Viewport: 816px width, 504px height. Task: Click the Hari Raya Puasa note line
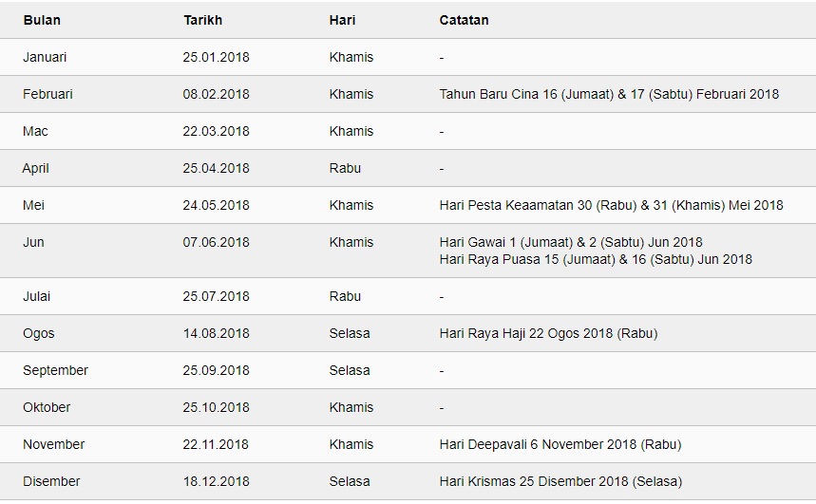(x=596, y=259)
